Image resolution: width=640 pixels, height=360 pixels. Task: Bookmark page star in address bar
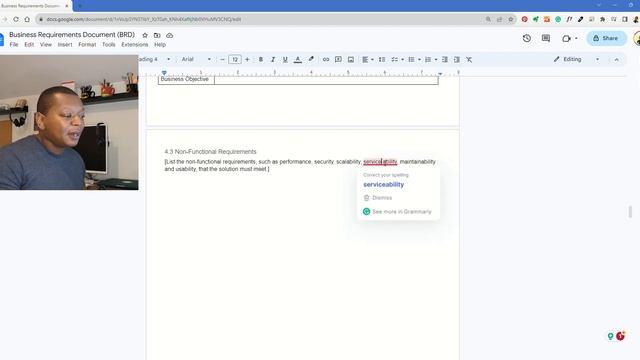(x=511, y=19)
